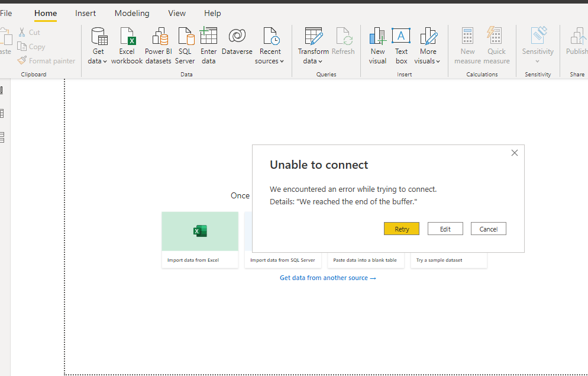Screen dimensions: 588x376
Task: Open the File tab
Action: [x=6, y=13]
